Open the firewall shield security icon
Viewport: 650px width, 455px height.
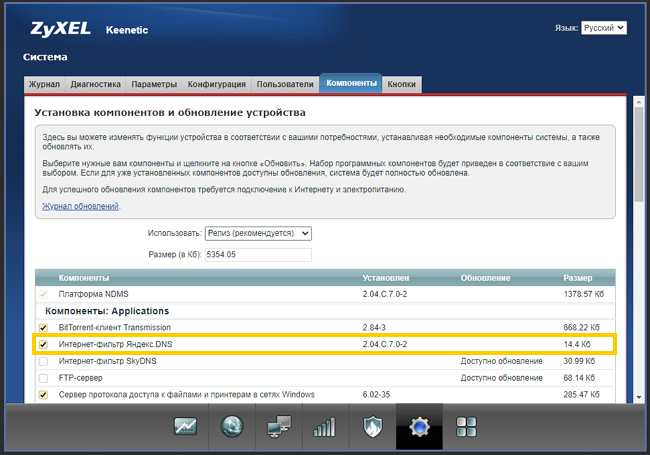point(372,427)
